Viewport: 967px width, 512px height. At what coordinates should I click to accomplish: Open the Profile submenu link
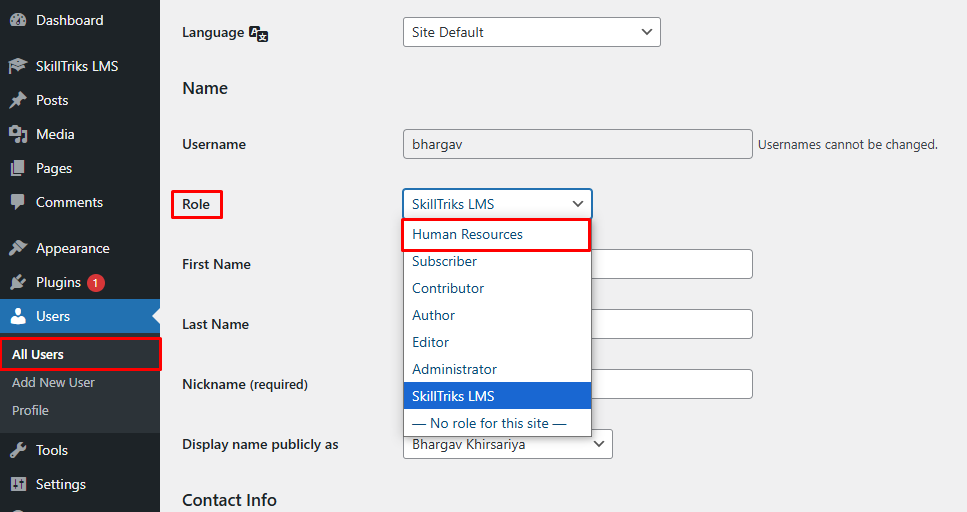point(30,410)
